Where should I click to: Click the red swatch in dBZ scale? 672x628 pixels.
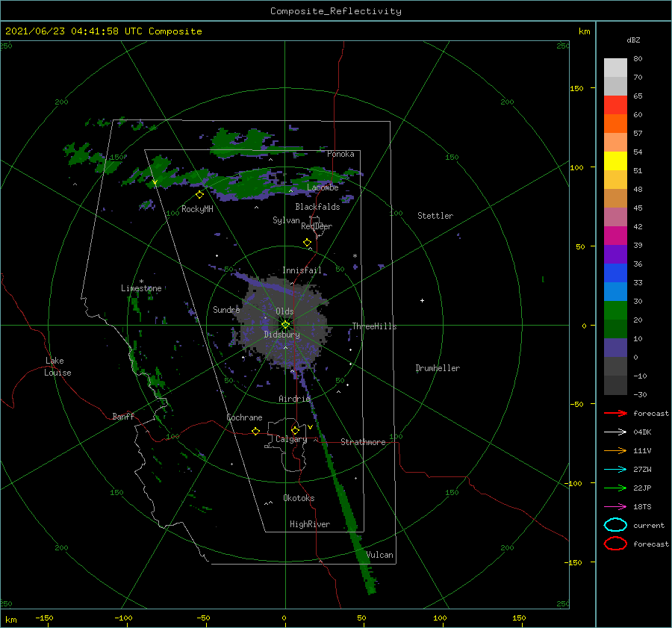[x=615, y=105]
